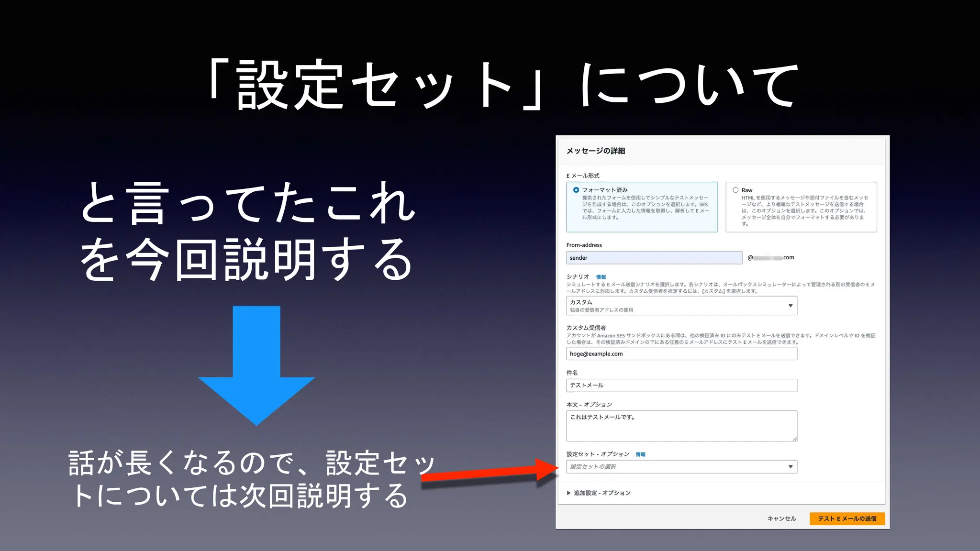Click the From-address sender input field

click(x=654, y=258)
